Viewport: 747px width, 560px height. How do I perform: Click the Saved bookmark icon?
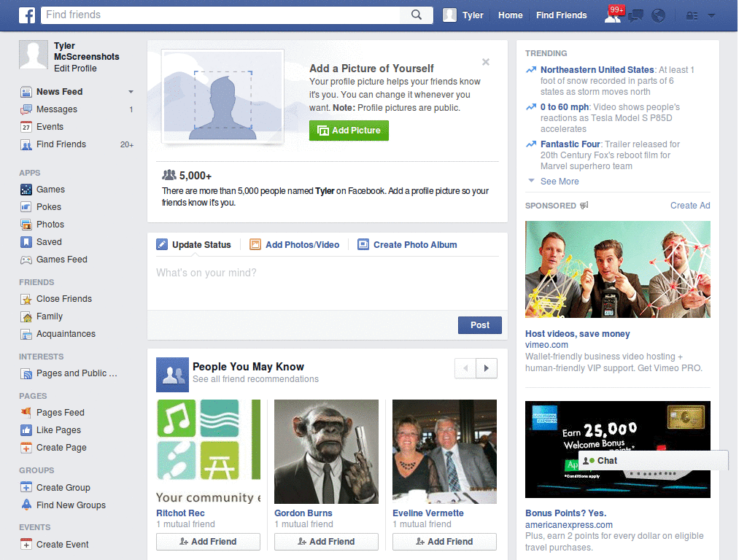[26, 242]
